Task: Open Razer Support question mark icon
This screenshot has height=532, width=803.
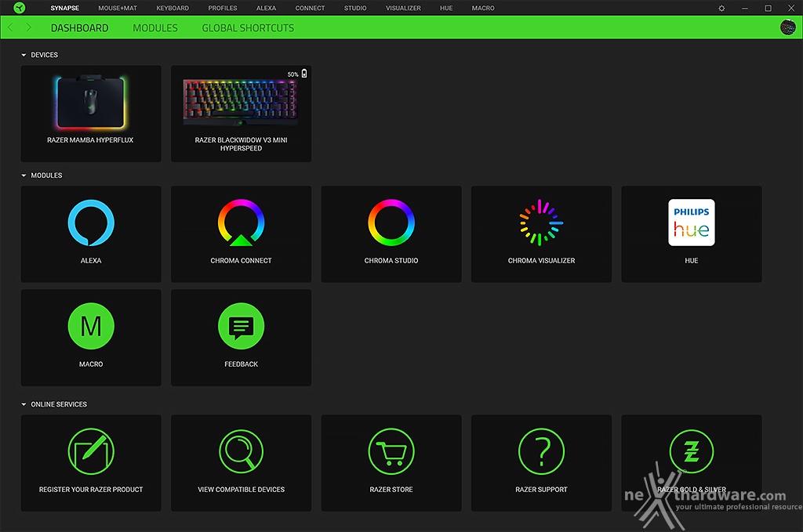Action: click(541, 451)
